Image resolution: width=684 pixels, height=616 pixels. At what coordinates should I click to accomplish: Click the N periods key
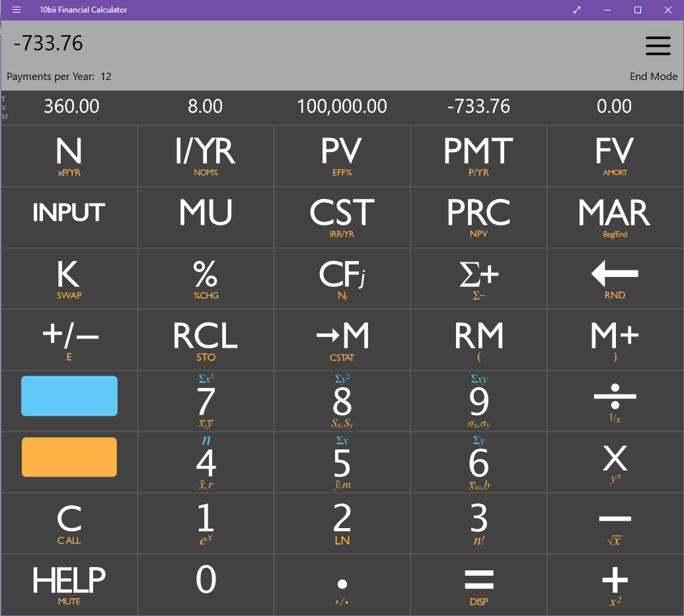pos(69,156)
